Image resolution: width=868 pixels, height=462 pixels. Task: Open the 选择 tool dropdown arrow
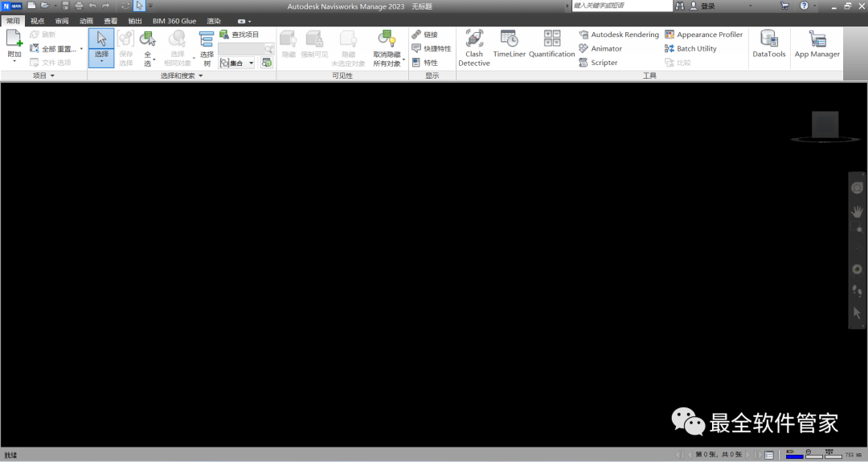point(101,61)
